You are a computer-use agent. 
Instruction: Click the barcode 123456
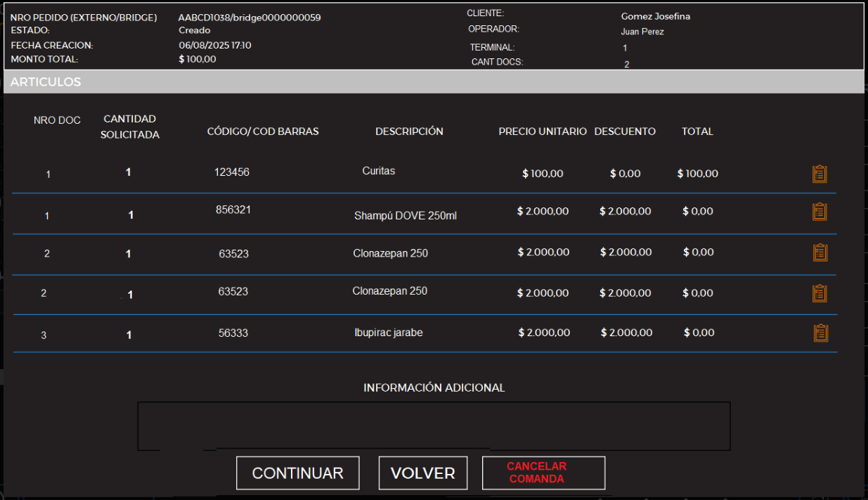[232, 172]
